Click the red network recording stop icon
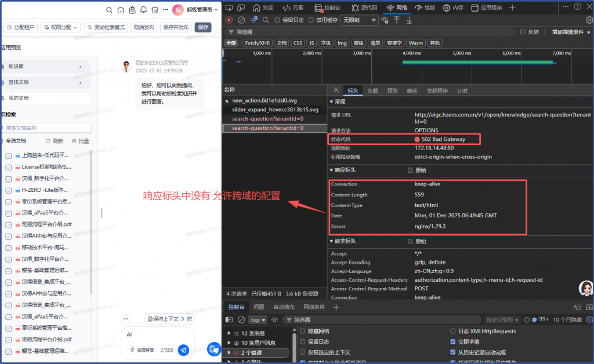The height and width of the screenshot is (364, 594). tap(229, 20)
